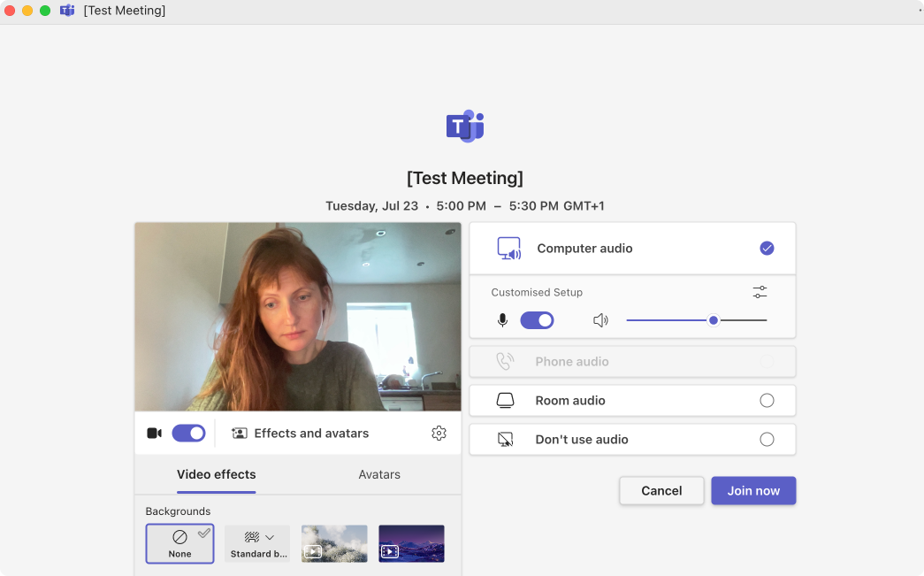Click the Teams logo above the meeting title
Screen dimensions: 924x576
(x=465, y=127)
